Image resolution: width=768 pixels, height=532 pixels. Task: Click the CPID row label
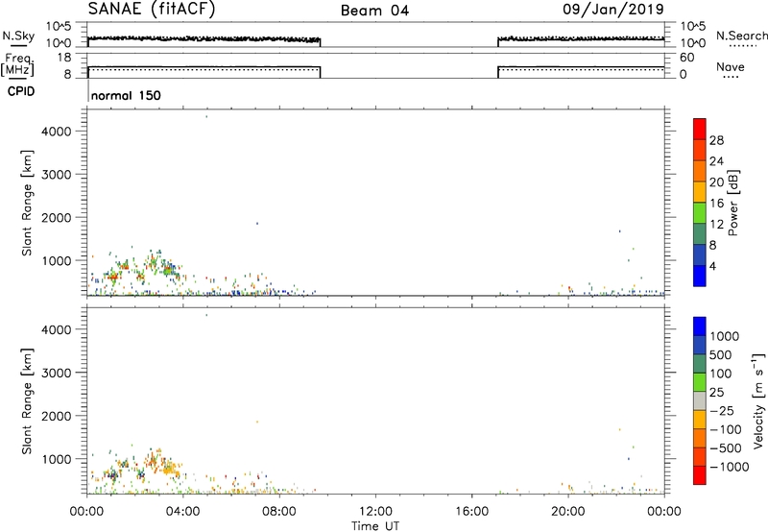click(x=21, y=91)
